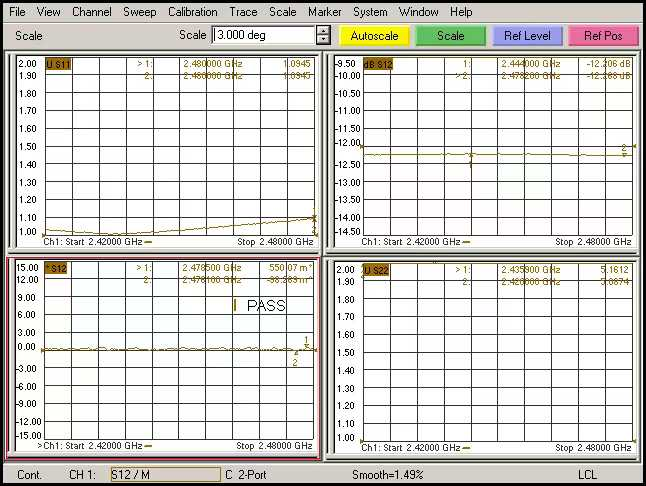Image resolution: width=646 pixels, height=486 pixels.
Task: Click the pink Ref Pos button
Action: coord(603,35)
